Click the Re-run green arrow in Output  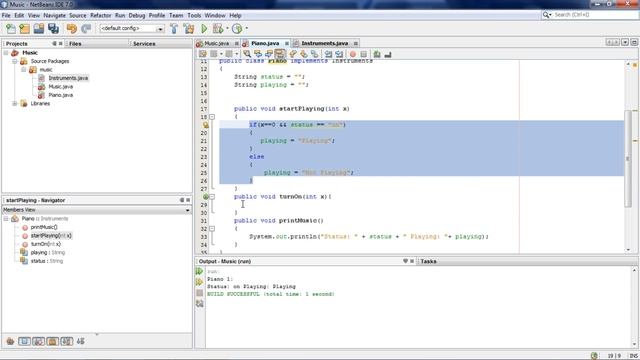pyautogui.click(x=199, y=271)
